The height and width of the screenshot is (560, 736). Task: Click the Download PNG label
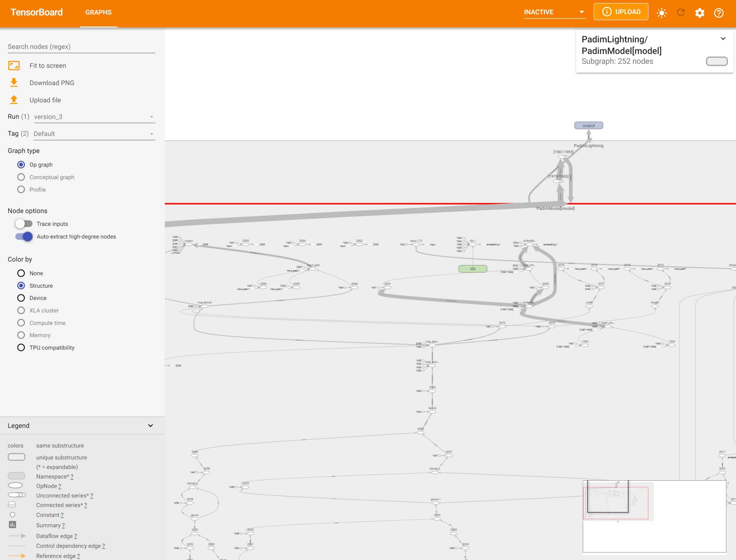tap(52, 83)
